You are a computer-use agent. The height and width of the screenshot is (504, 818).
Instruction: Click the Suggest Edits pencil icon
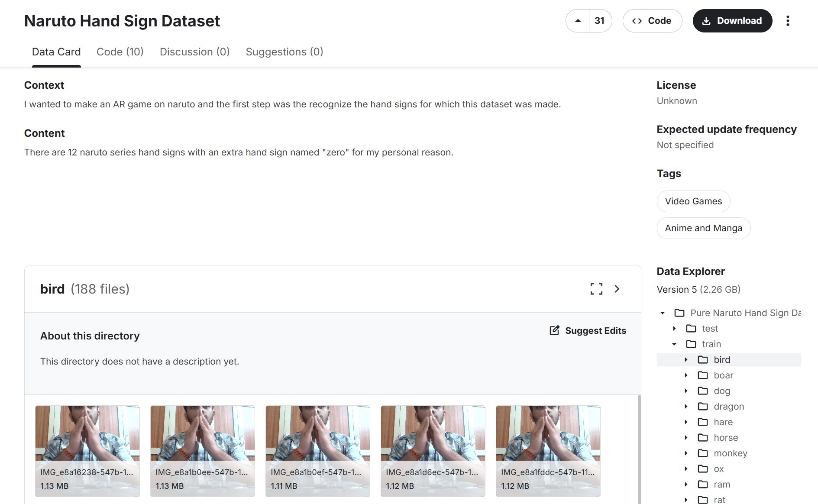(554, 330)
